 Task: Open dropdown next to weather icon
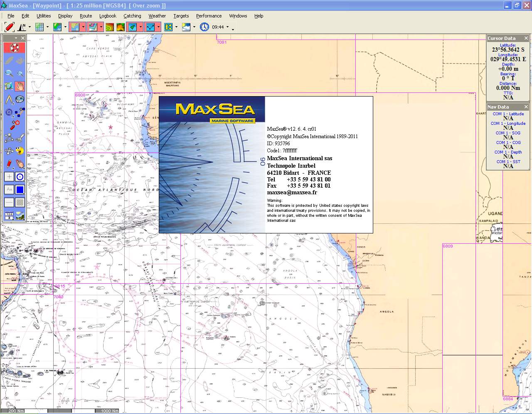pos(194,27)
